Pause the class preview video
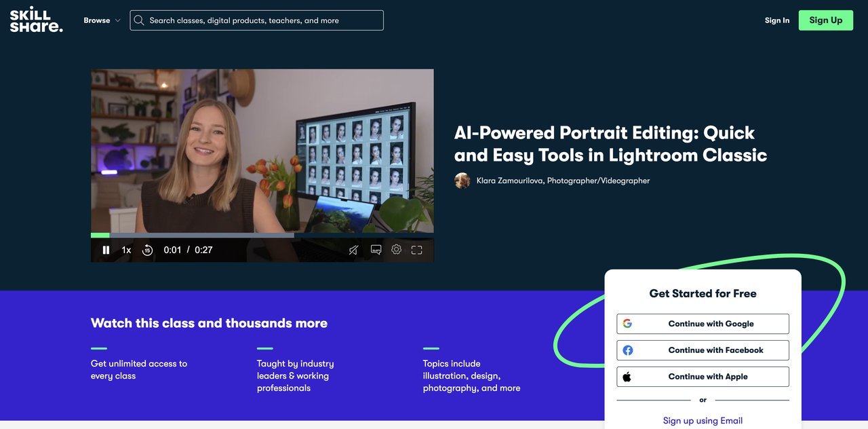The width and height of the screenshot is (868, 429). point(106,250)
